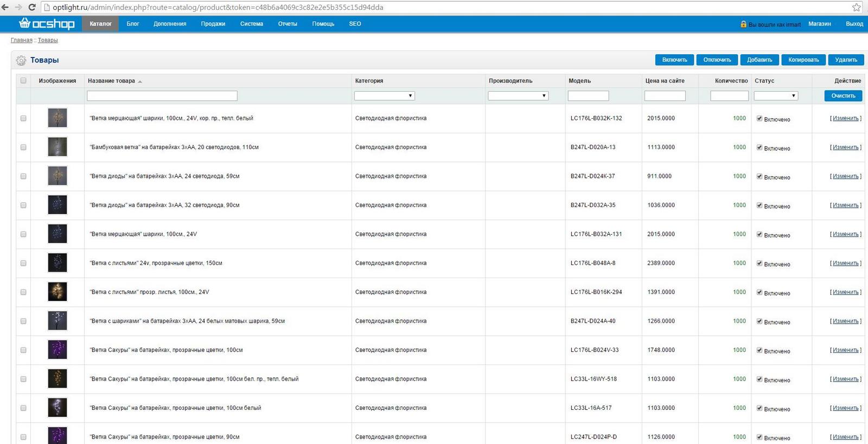Click the lock icon near login info
Image resolution: width=868 pixels, height=444 pixels.
click(x=743, y=24)
